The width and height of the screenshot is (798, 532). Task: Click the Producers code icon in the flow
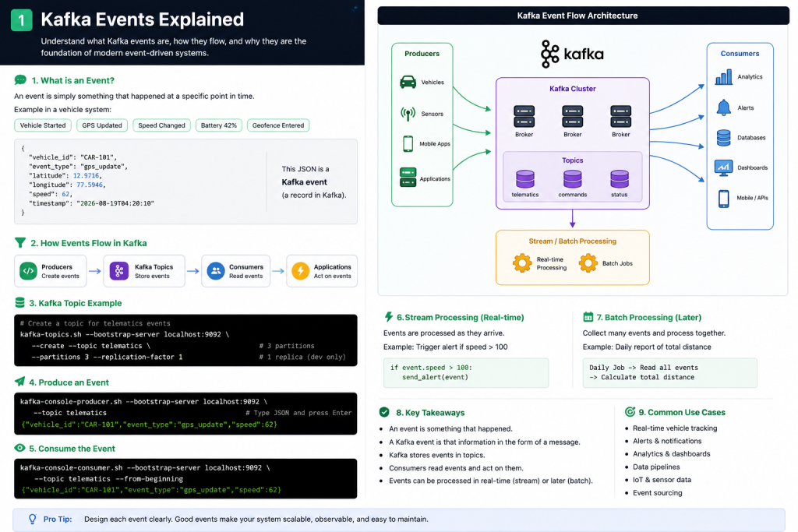coord(29,271)
